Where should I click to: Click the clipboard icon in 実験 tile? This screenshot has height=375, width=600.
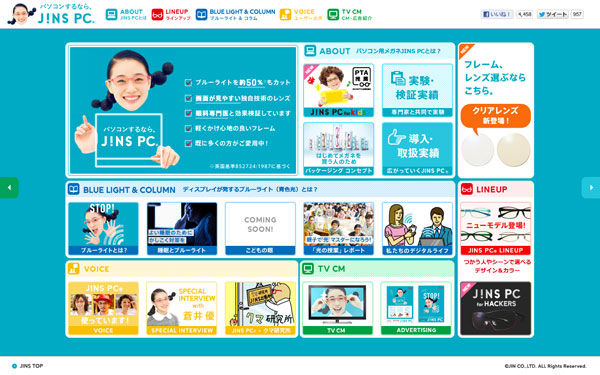398,78
